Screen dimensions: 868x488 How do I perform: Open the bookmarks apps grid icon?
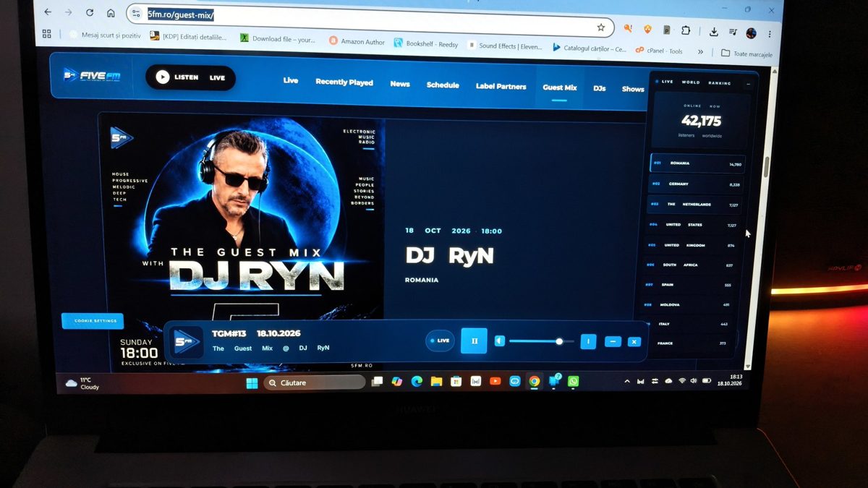click(47, 33)
